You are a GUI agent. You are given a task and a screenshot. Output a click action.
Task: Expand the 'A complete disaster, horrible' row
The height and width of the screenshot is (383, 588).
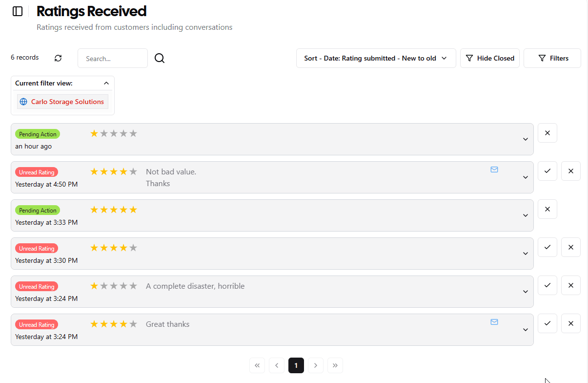coord(526,292)
